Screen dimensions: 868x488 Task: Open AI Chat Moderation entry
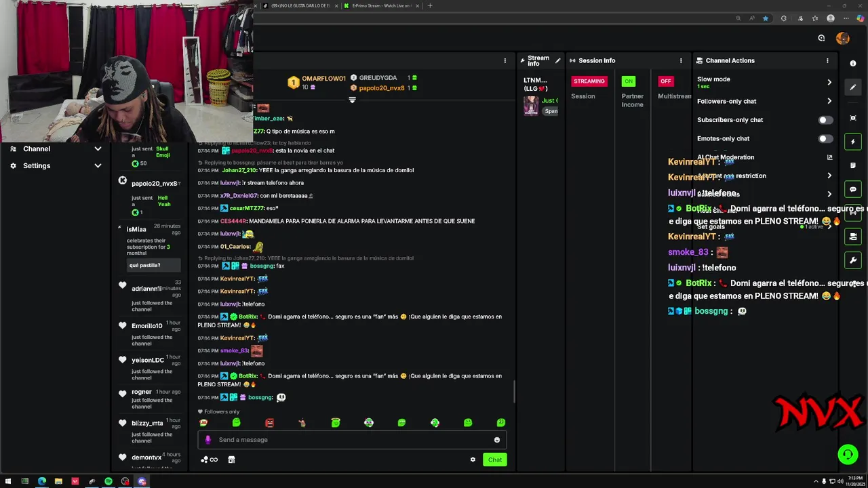(725, 157)
